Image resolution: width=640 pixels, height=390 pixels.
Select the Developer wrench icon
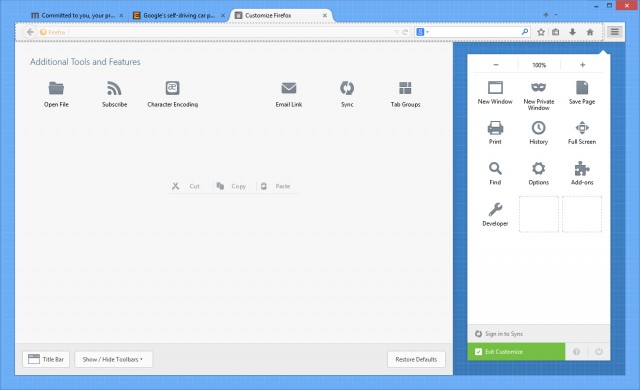[495, 209]
